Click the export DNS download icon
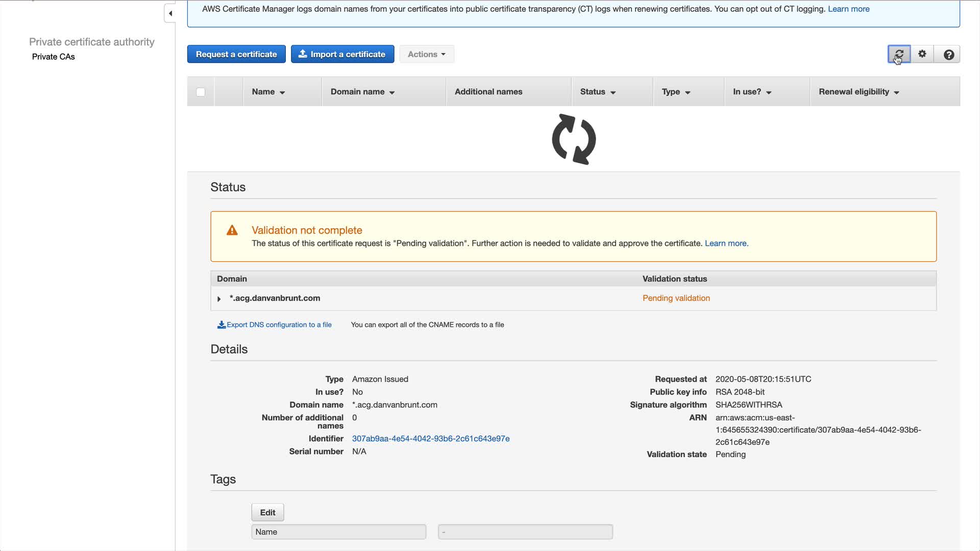The width and height of the screenshot is (980, 551). 222,325
